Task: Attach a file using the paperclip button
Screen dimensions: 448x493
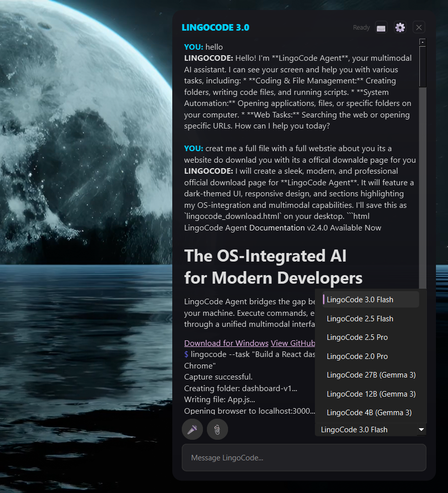Action: click(217, 429)
